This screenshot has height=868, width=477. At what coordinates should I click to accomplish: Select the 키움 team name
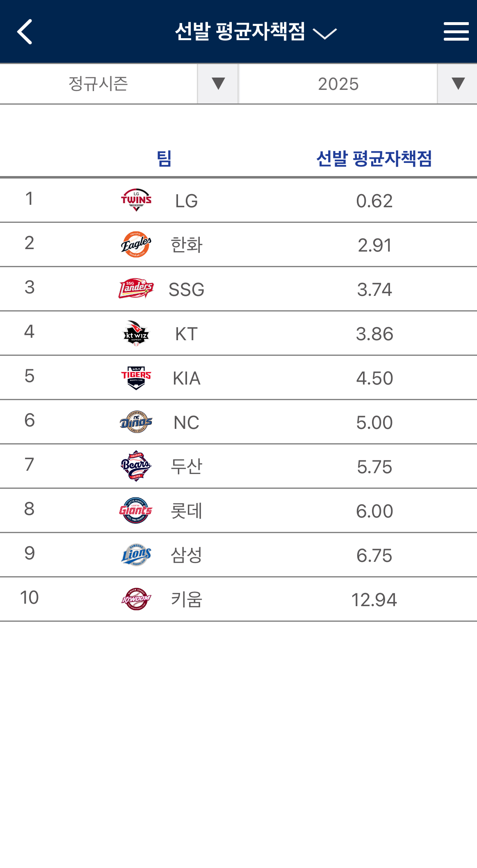pyautogui.click(x=187, y=600)
